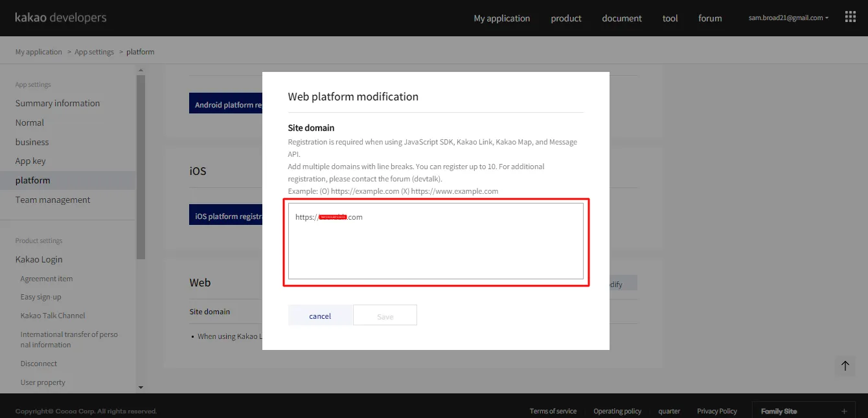Open the quarter footer link

(669, 411)
